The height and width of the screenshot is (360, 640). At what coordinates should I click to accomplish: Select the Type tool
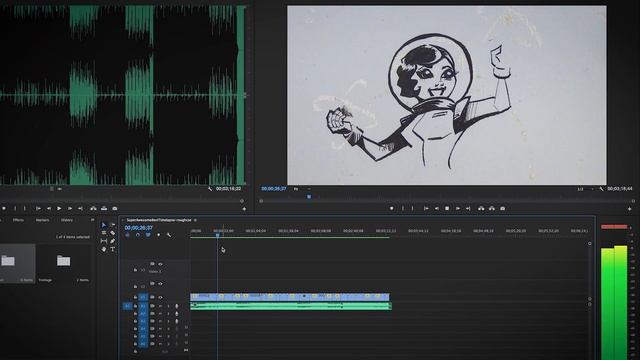(113, 249)
